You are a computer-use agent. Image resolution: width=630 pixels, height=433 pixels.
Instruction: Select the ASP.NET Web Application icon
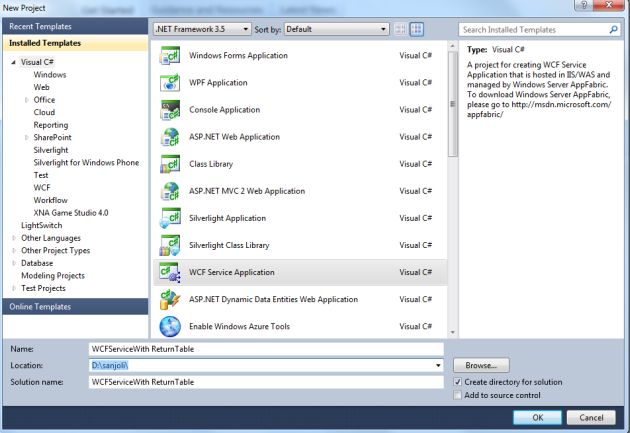click(x=170, y=137)
